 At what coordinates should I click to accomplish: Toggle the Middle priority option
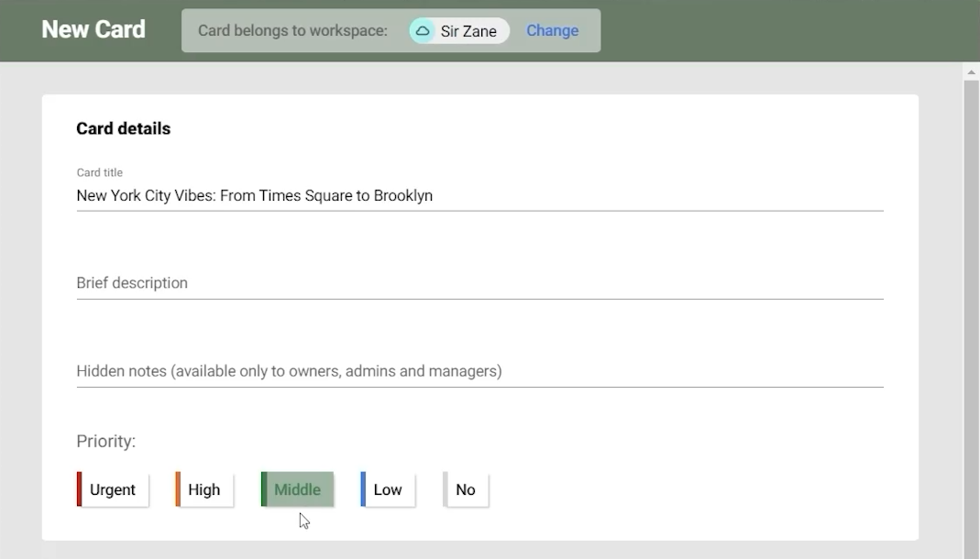298,489
